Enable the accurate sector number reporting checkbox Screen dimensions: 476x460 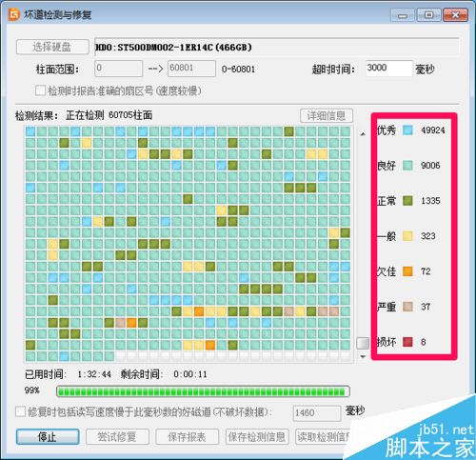[x=40, y=90]
